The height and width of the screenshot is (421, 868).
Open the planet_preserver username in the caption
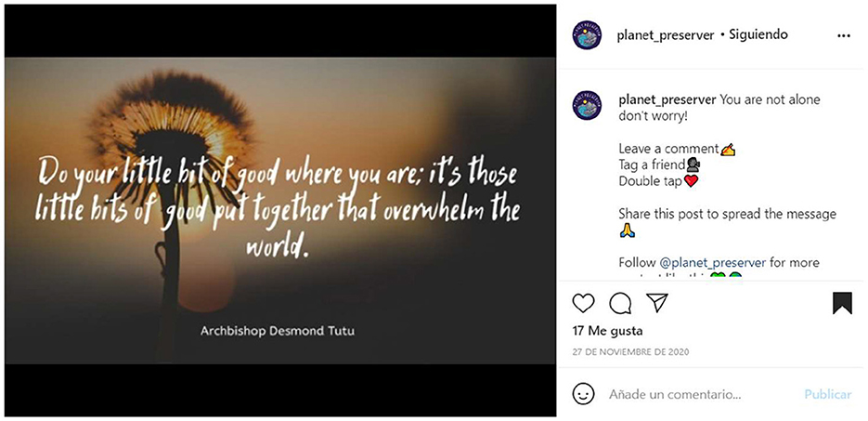[x=667, y=100]
